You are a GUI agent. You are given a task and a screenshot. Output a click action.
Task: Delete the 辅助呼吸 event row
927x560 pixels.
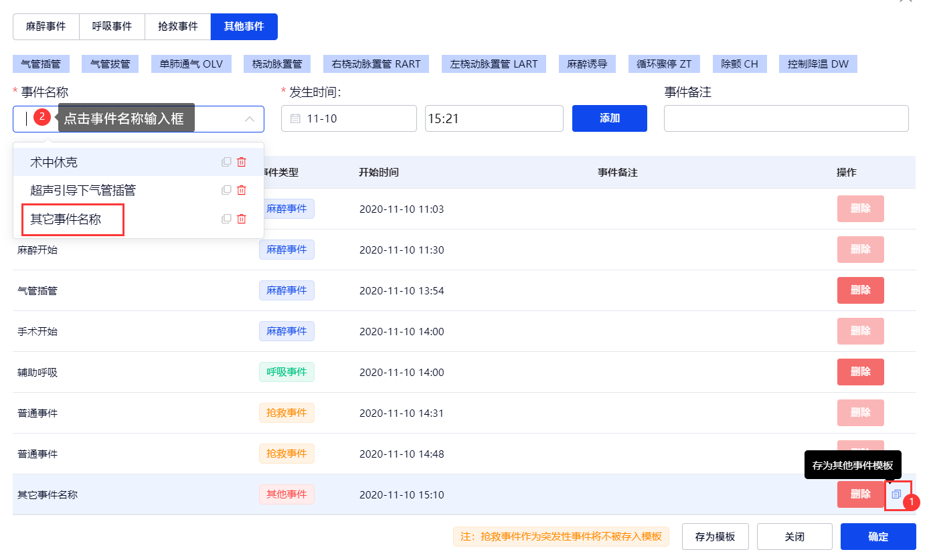click(x=860, y=372)
